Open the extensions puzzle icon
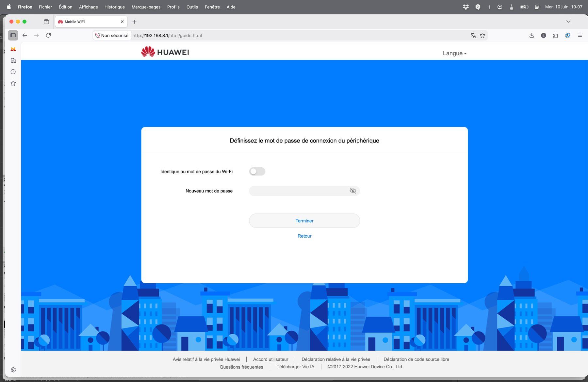 [555, 35]
